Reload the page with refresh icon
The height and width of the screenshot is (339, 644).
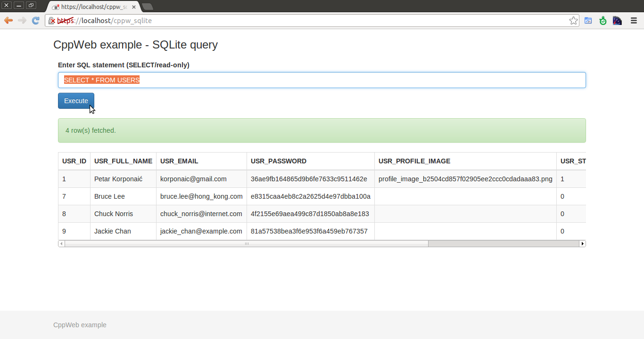(36, 21)
